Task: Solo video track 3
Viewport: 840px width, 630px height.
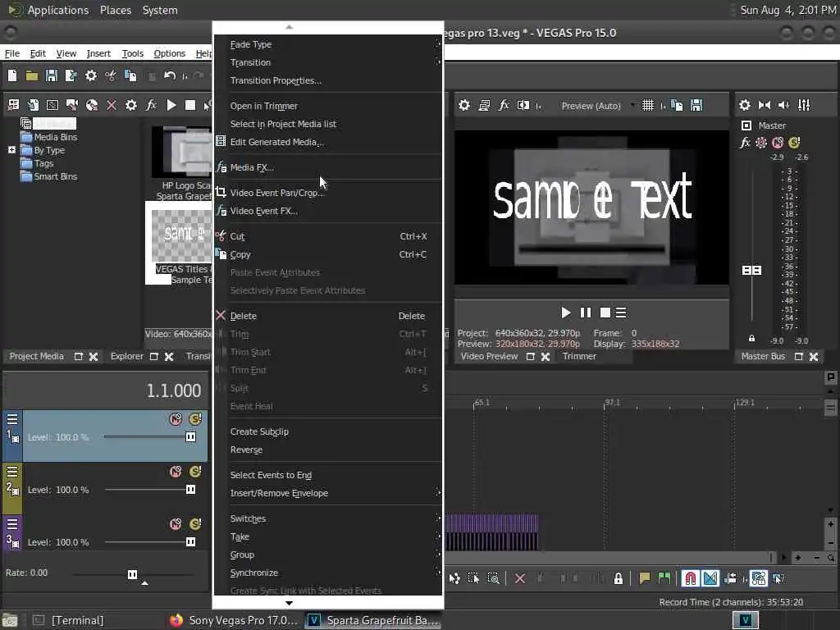Action: (x=195, y=523)
